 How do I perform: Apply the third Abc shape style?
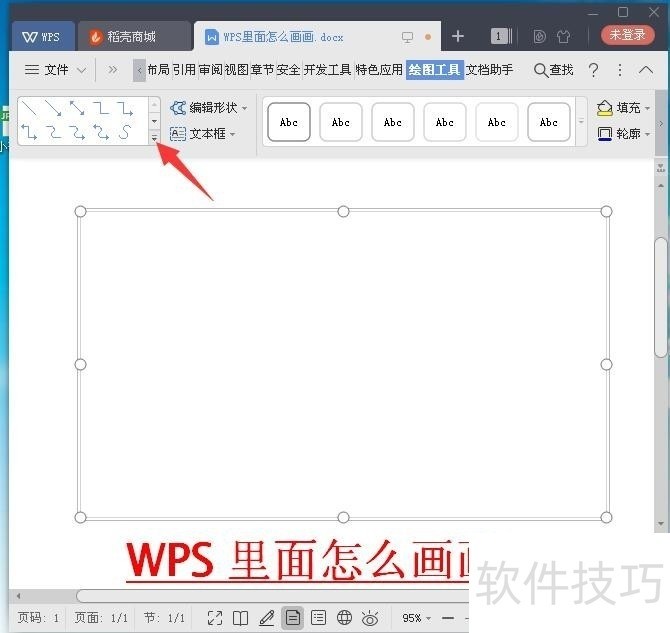click(393, 122)
